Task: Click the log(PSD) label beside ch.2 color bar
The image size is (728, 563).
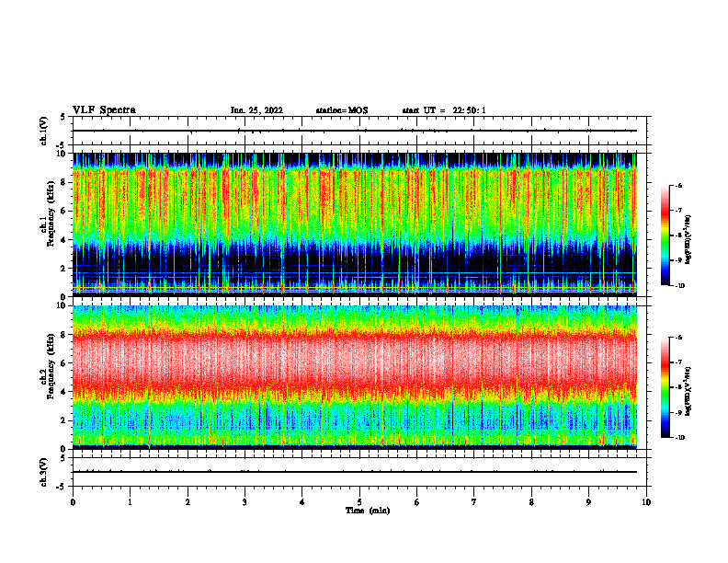Action: tap(688, 392)
